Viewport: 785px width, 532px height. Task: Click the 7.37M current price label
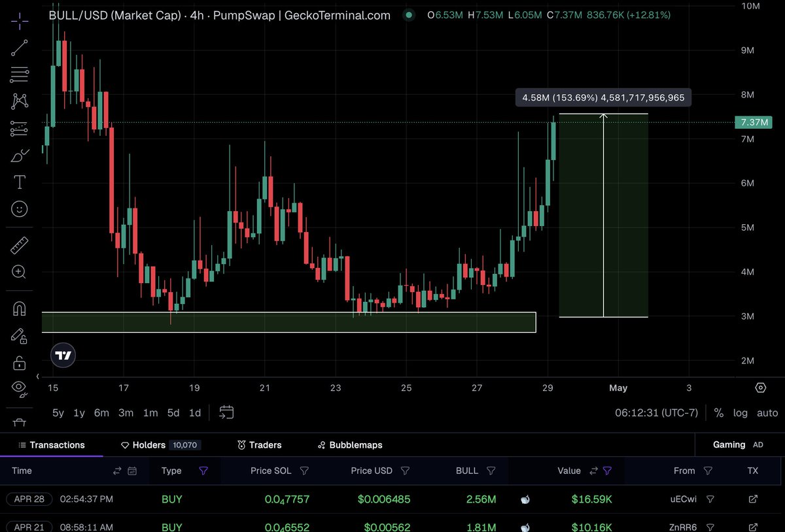(x=754, y=122)
